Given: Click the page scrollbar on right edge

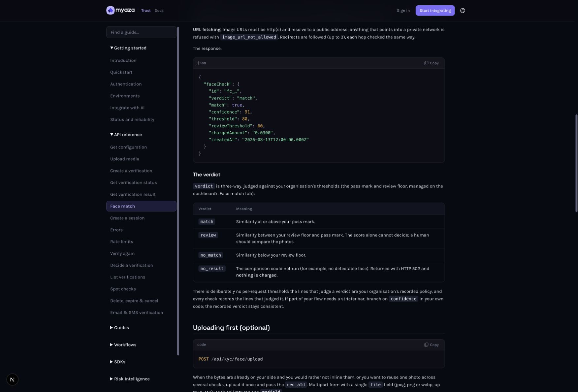Looking at the screenshot, I should [x=576, y=163].
